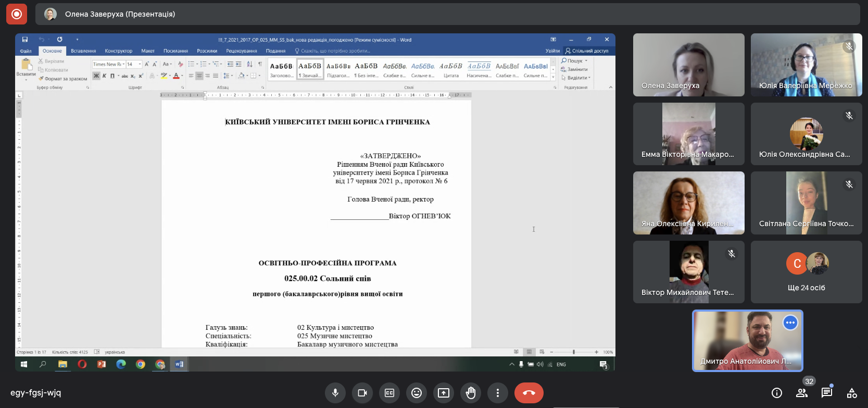This screenshot has height=408, width=868.
Task: Open the meeting details info icon
Action: 776,393
